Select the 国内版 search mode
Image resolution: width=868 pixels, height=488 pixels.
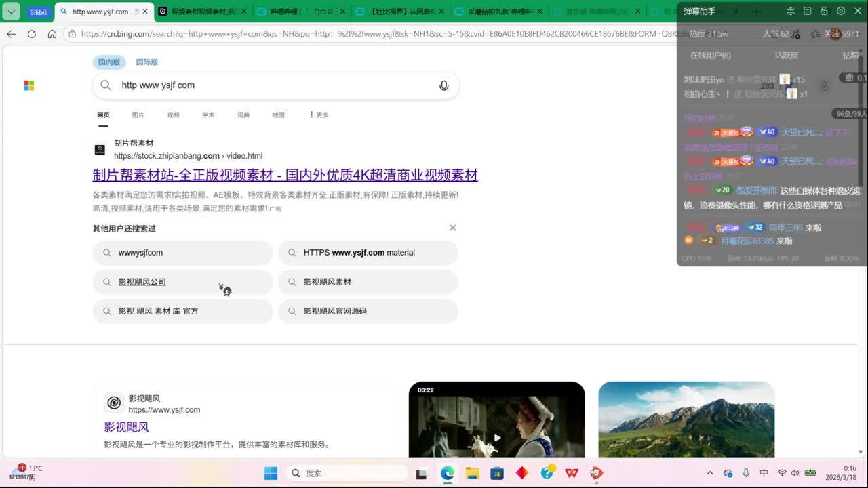click(108, 62)
